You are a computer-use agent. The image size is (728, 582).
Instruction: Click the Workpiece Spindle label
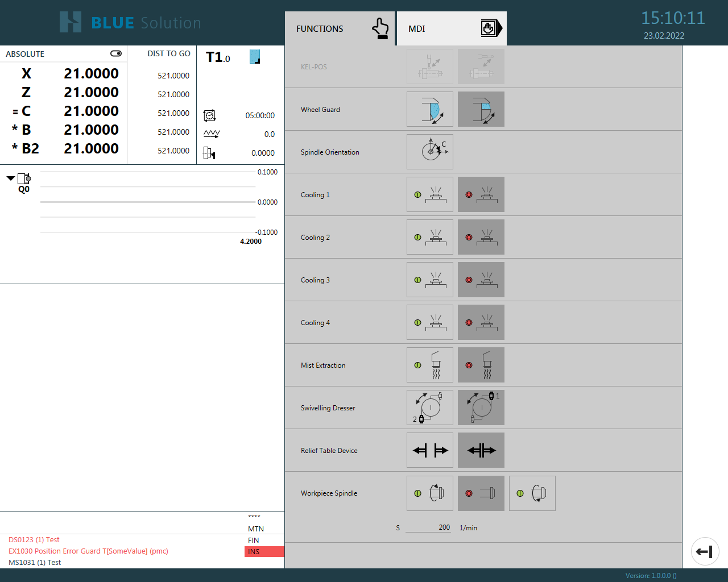coord(329,493)
